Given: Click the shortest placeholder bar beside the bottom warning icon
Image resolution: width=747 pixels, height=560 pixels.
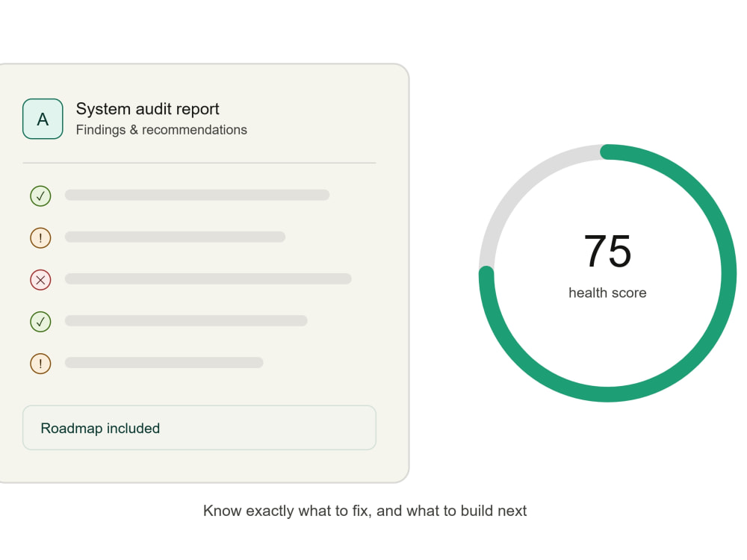Looking at the screenshot, I should point(164,362).
